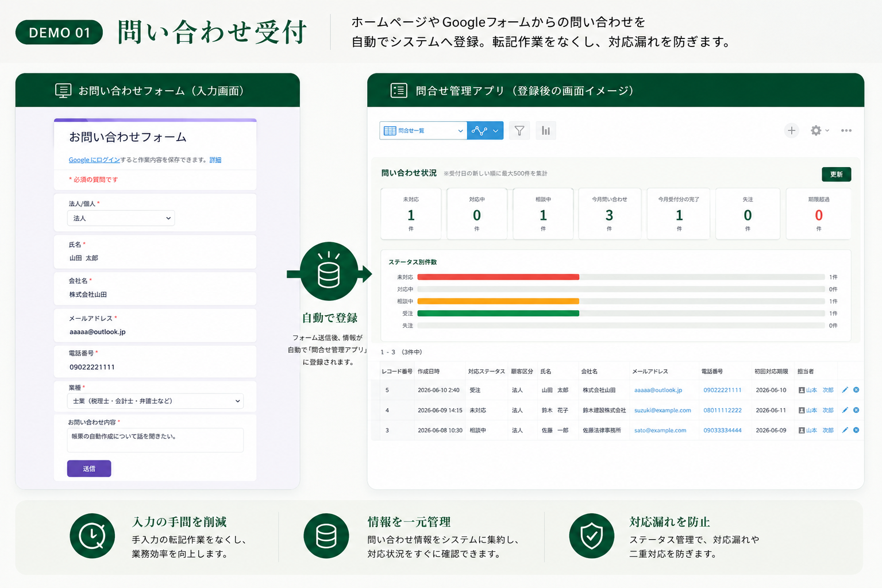Click the 受注 green status bar
Screen dimensions: 882x588
click(x=498, y=314)
